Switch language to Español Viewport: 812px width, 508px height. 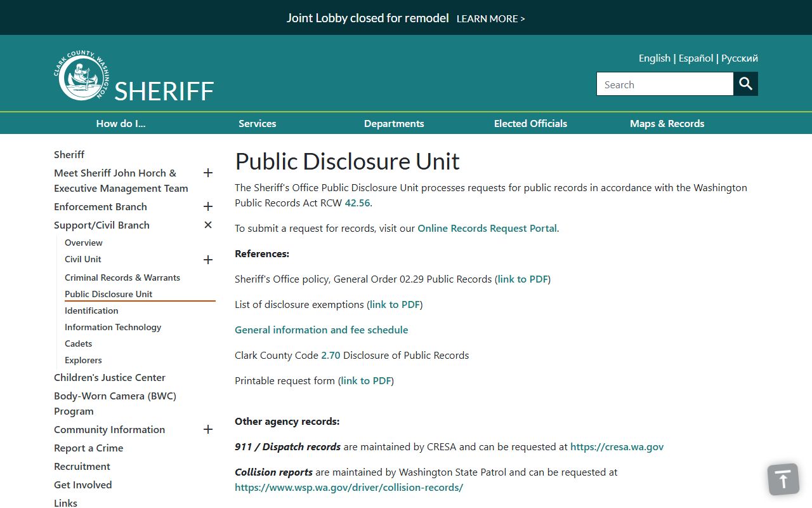[x=696, y=58]
